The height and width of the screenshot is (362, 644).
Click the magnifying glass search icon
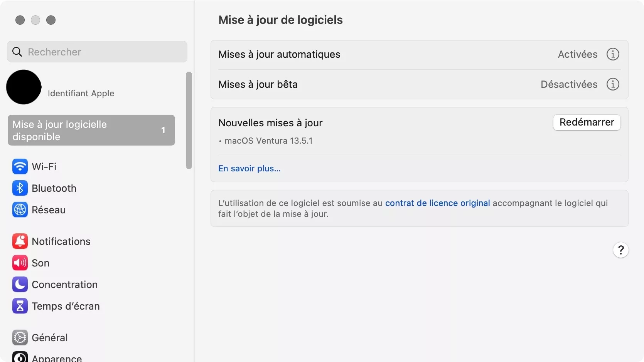click(x=17, y=52)
